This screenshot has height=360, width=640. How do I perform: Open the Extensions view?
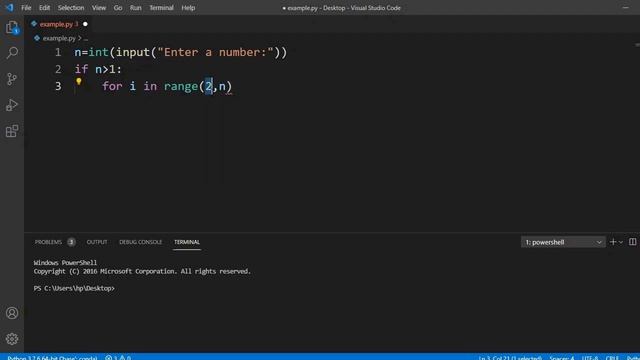12,131
